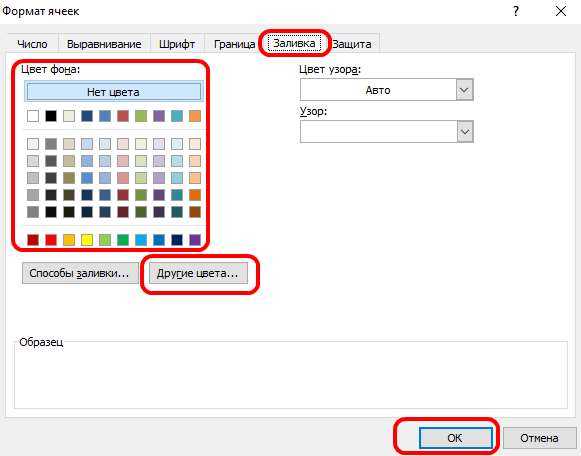This screenshot has width=581, height=456.
Task: Click the Способы заливки button
Action: [x=80, y=273]
